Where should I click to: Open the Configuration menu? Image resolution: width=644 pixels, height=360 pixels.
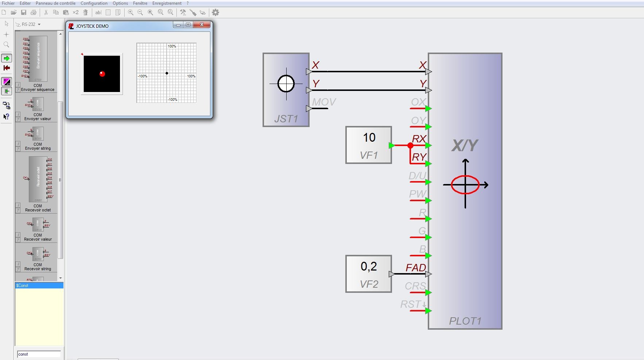pyautogui.click(x=94, y=3)
